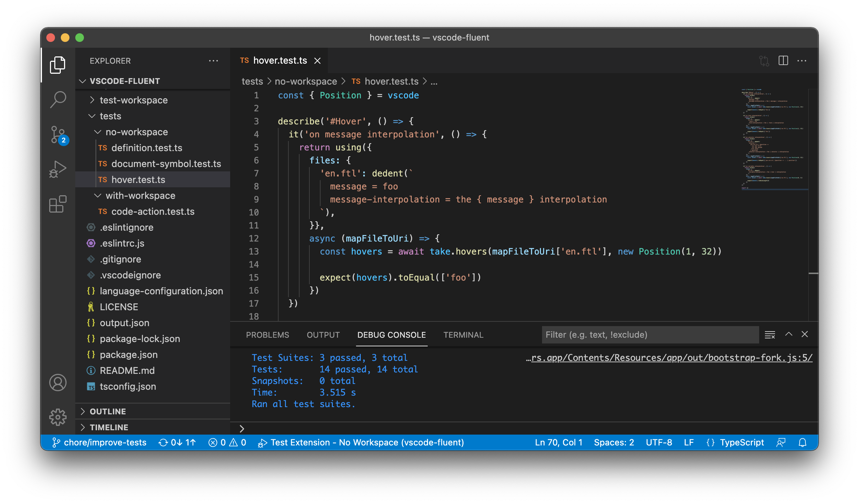This screenshot has height=504, width=859.
Task: Toggle the split editor layout
Action: pyautogui.click(x=783, y=60)
